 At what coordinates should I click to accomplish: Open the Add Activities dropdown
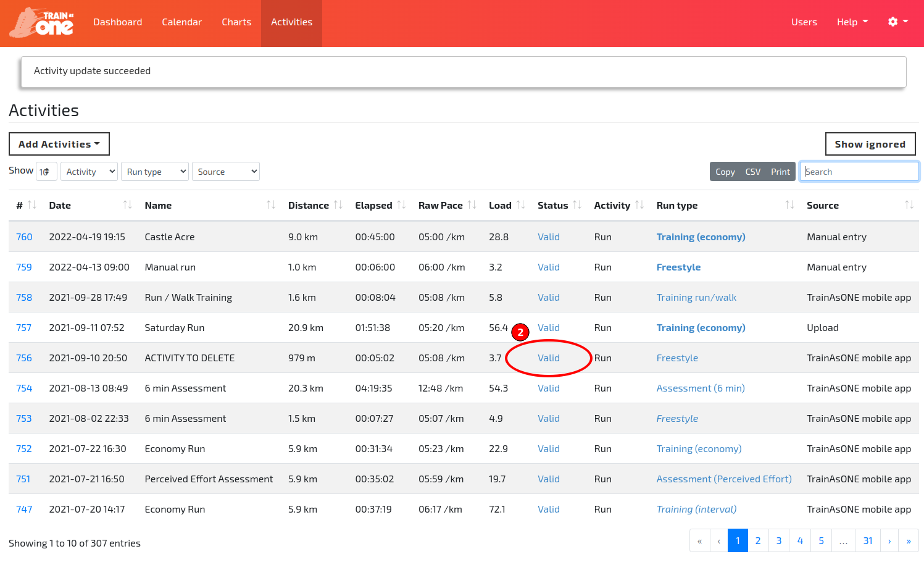pos(59,143)
